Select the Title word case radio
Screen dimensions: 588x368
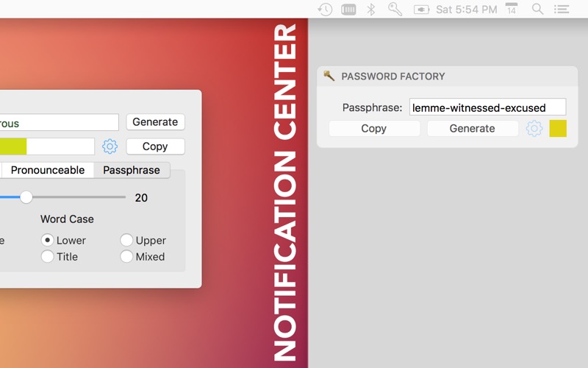47,256
